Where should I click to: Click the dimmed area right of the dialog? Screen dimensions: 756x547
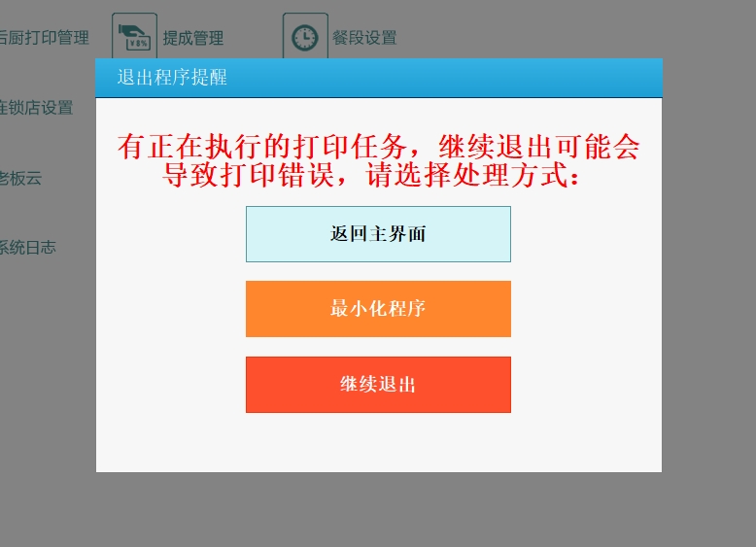708,265
